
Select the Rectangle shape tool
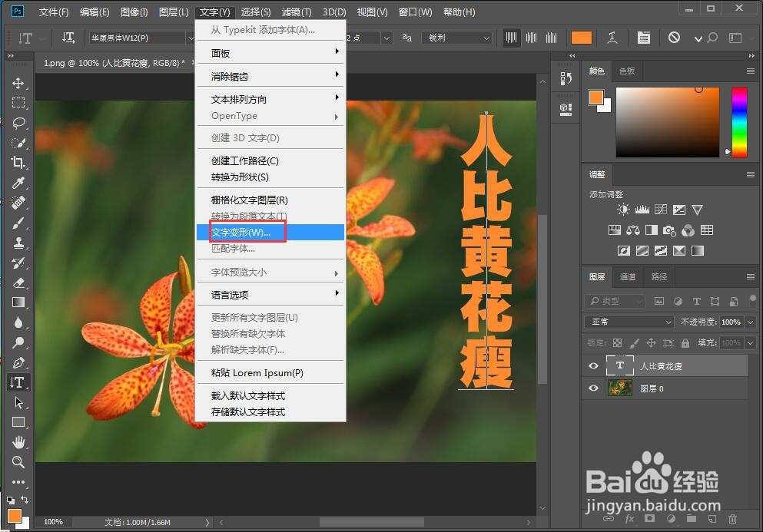[18, 422]
